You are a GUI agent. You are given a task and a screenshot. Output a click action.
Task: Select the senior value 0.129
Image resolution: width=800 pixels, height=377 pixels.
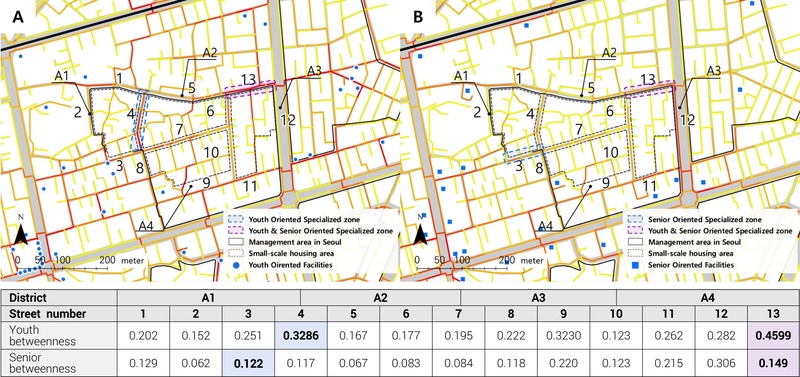tap(143, 363)
